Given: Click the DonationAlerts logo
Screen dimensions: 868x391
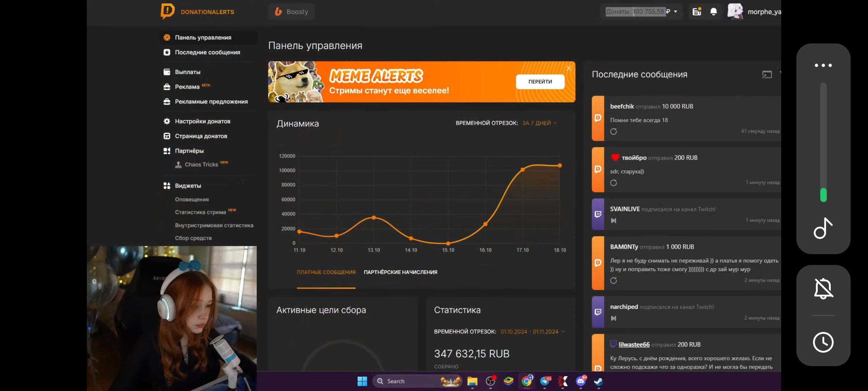Looking at the screenshot, I should pyautogui.click(x=197, y=12).
